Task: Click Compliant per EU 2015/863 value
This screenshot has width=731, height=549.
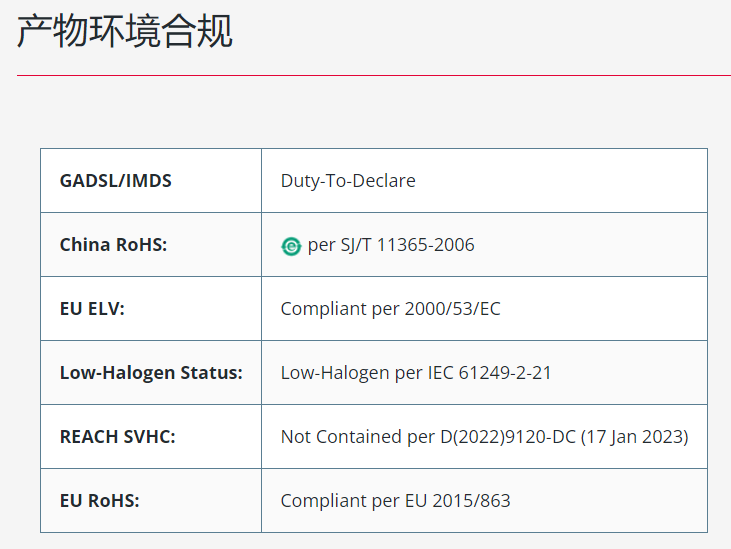Action: [x=395, y=501]
